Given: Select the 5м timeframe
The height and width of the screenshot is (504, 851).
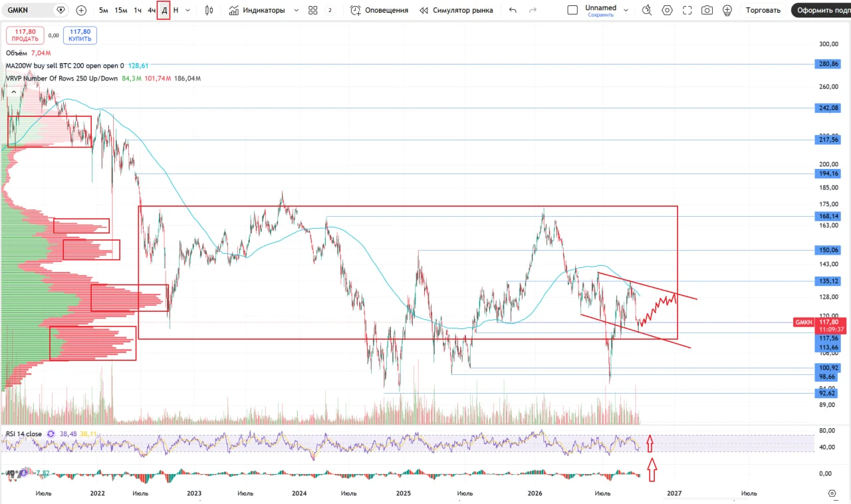Looking at the screenshot, I should (x=104, y=10).
